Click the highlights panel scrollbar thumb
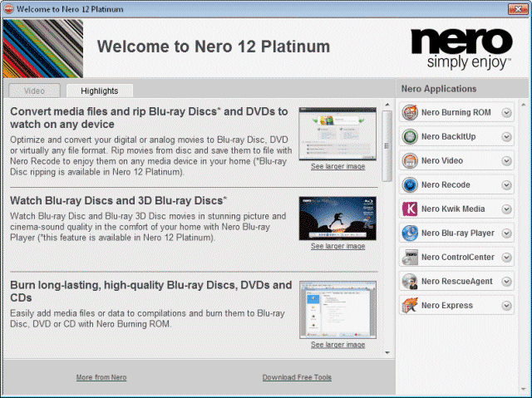This screenshot has width=532, height=398. (387, 145)
